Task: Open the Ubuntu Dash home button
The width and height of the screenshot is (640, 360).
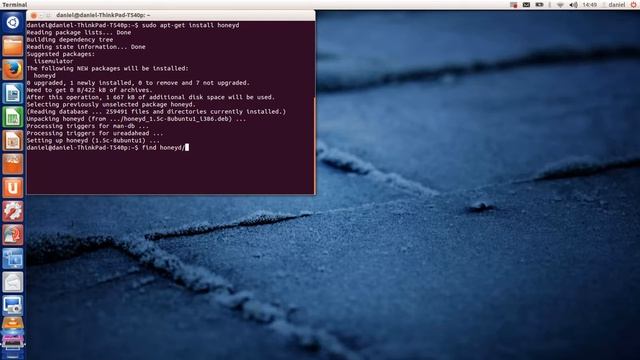Action: (x=13, y=22)
